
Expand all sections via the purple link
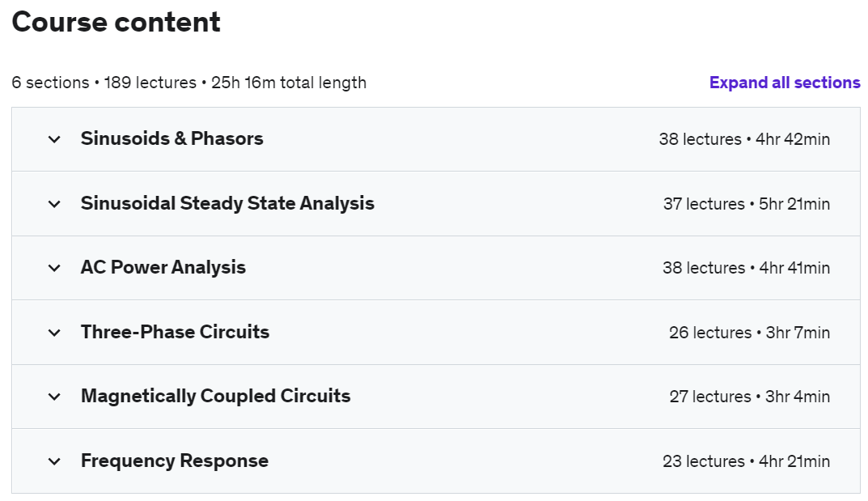point(785,83)
